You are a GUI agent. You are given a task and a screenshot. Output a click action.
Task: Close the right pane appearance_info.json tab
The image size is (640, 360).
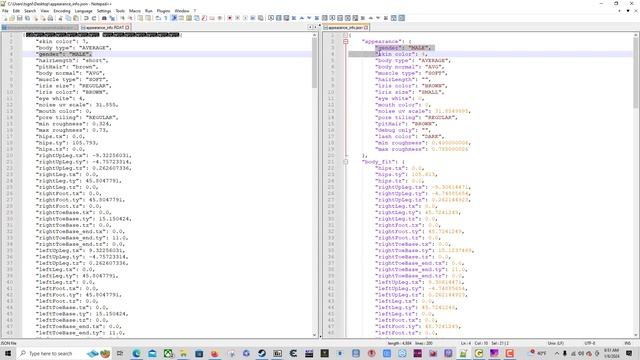pos(366,27)
